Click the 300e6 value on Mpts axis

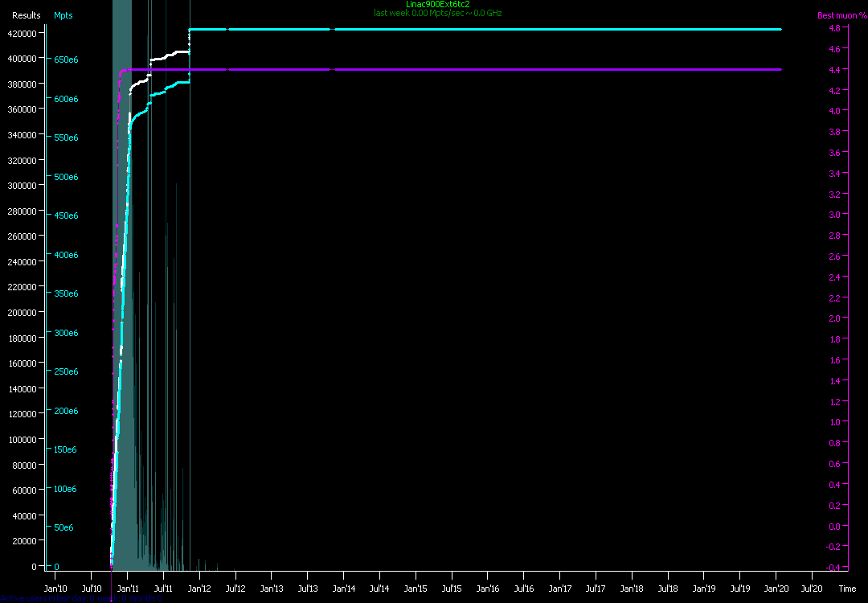pos(65,333)
